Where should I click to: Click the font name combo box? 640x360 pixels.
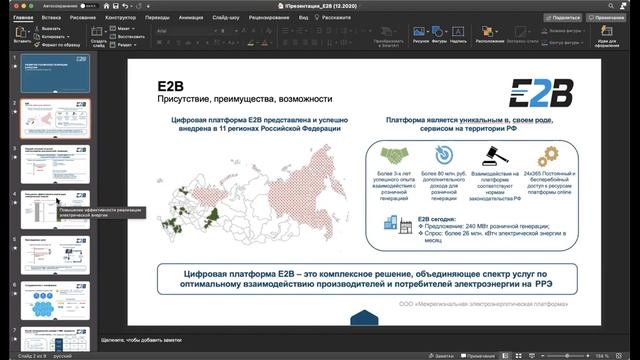coord(186,31)
